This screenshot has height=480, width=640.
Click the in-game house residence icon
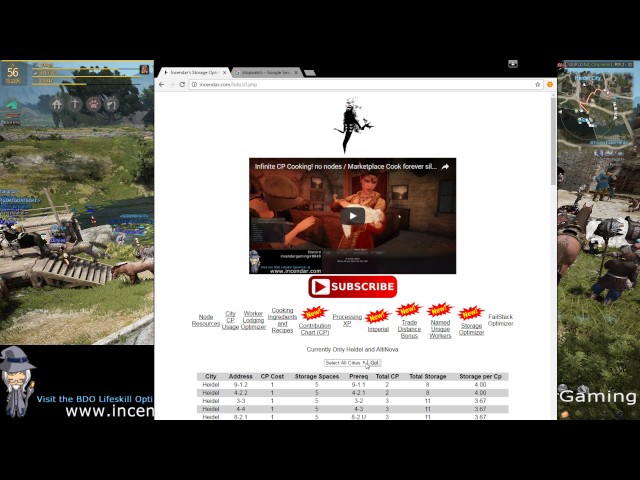57,104
